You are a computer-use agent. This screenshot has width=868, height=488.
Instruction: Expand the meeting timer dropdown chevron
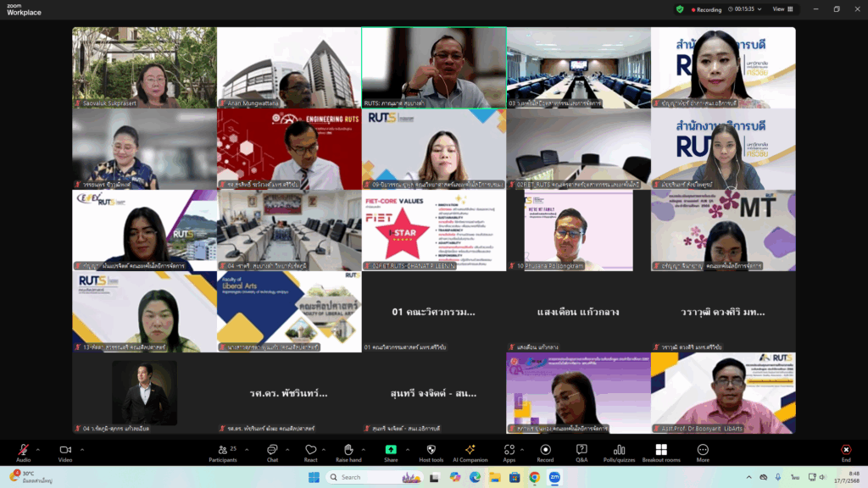point(759,9)
